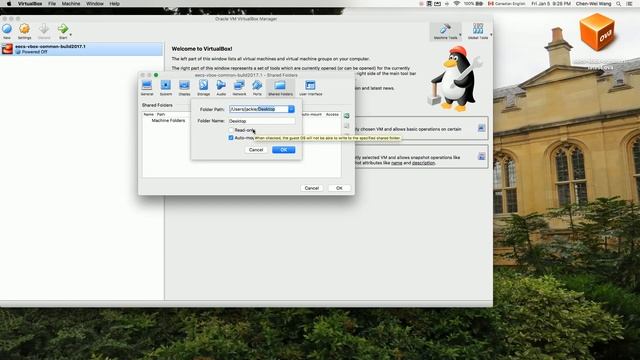Screen dimensions: 640x360
Task: Click Cancel in the Add Share dialog
Action: coord(256,150)
